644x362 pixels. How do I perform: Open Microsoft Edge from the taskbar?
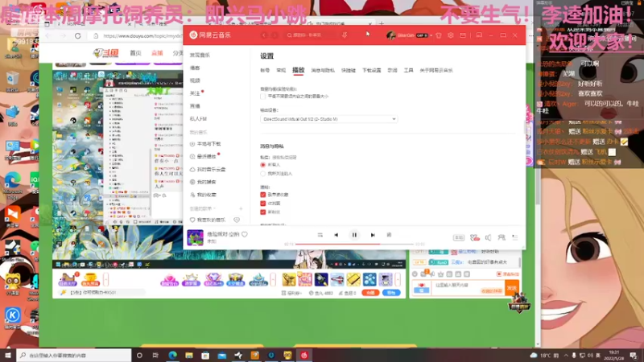(x=172, y=356)
